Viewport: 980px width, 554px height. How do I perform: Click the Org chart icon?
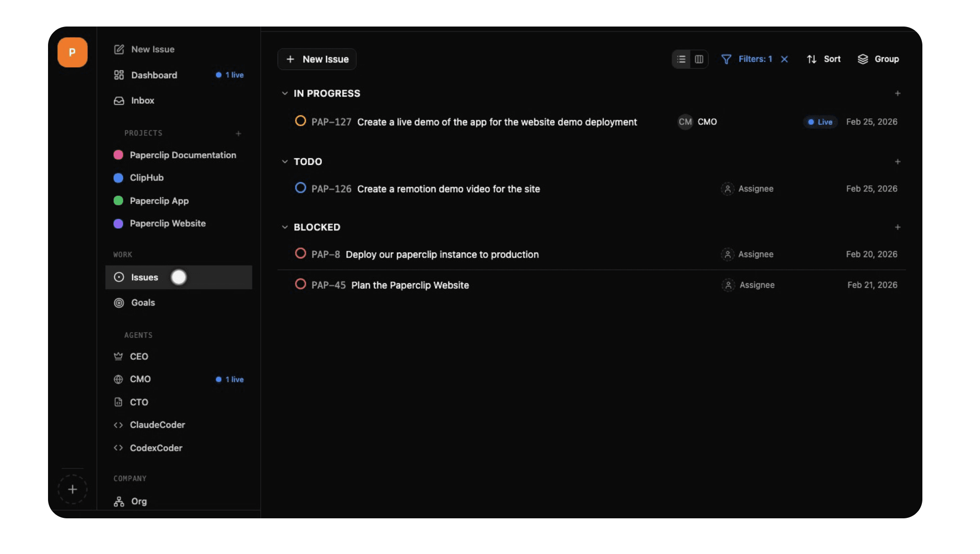[119, 502]
